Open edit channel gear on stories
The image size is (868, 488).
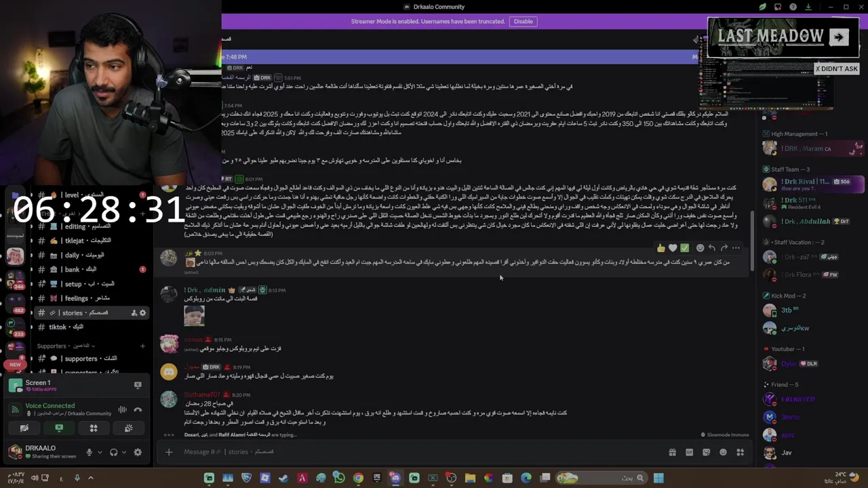coord(142,313)
